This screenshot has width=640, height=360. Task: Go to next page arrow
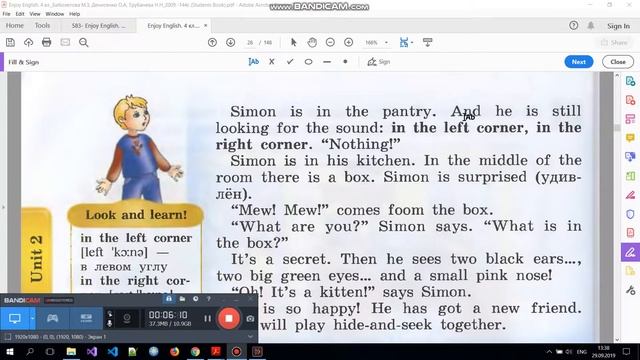tap(231, 42)
